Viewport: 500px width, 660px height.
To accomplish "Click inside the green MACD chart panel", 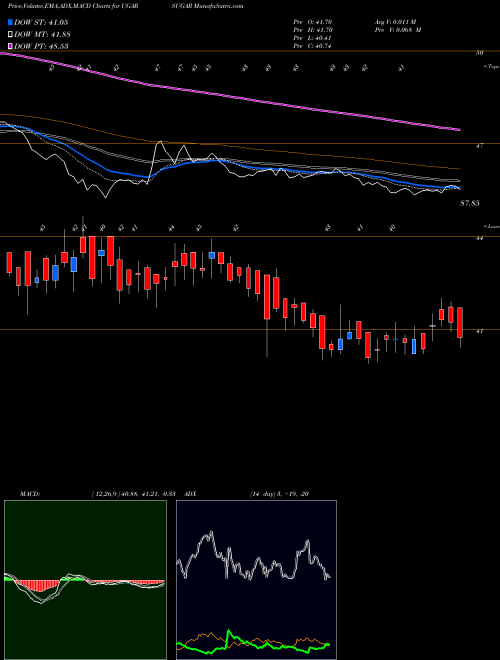I will tap(85, 580).
